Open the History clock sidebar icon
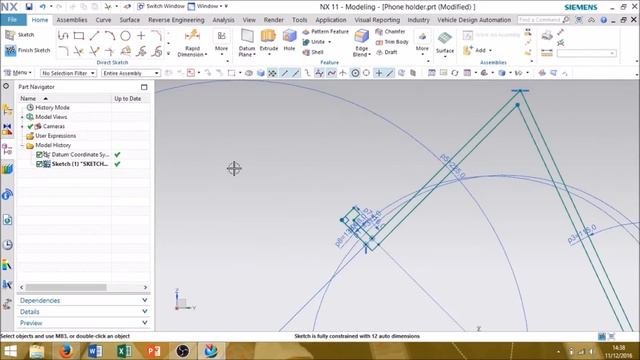 point(7,244)
